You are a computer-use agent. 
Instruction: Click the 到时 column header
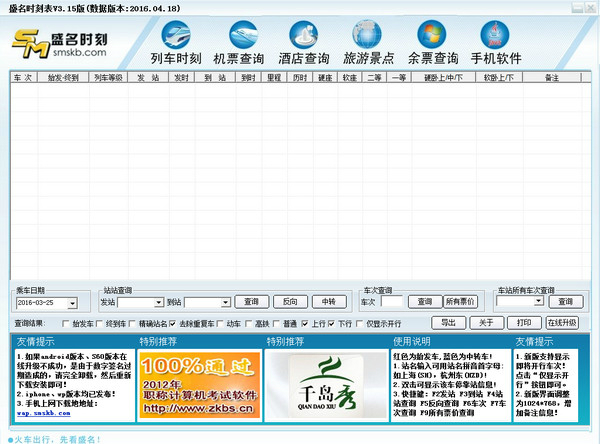coord(249,78)
